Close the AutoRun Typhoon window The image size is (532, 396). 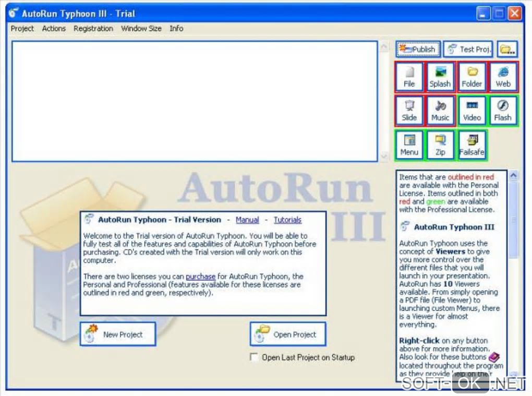[514, 14]
